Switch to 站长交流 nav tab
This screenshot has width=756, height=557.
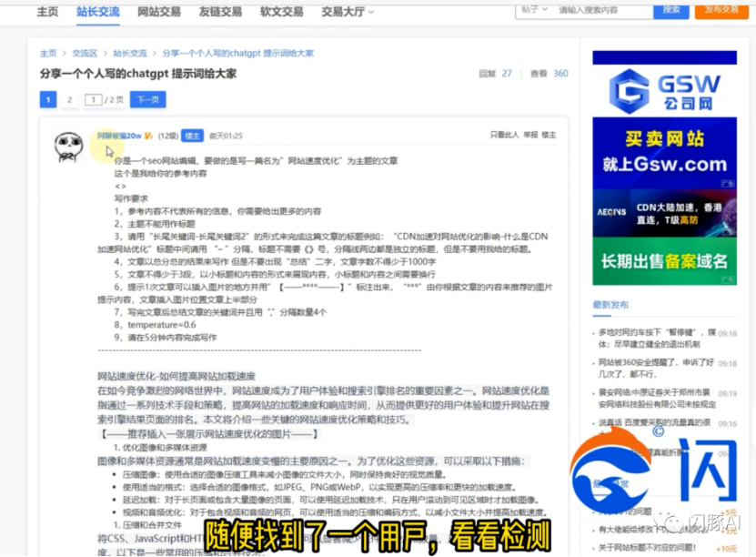tap(98, 11)
